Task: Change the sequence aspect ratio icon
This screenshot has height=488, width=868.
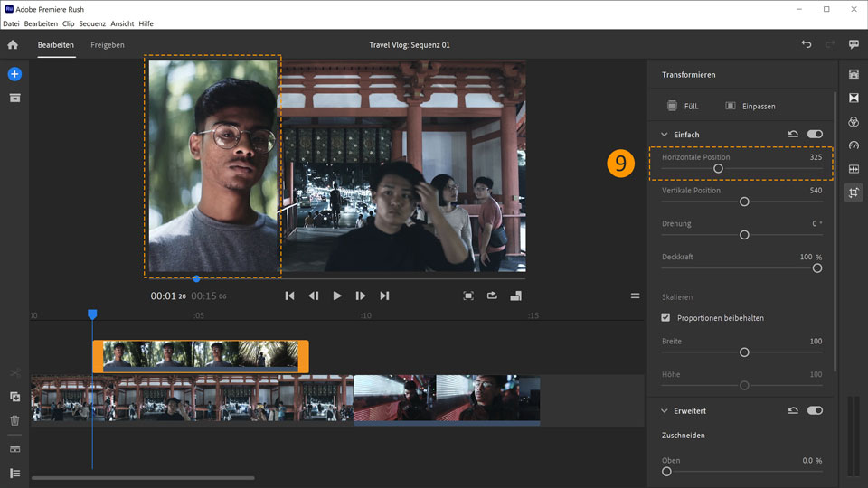Action: point(516,296)
